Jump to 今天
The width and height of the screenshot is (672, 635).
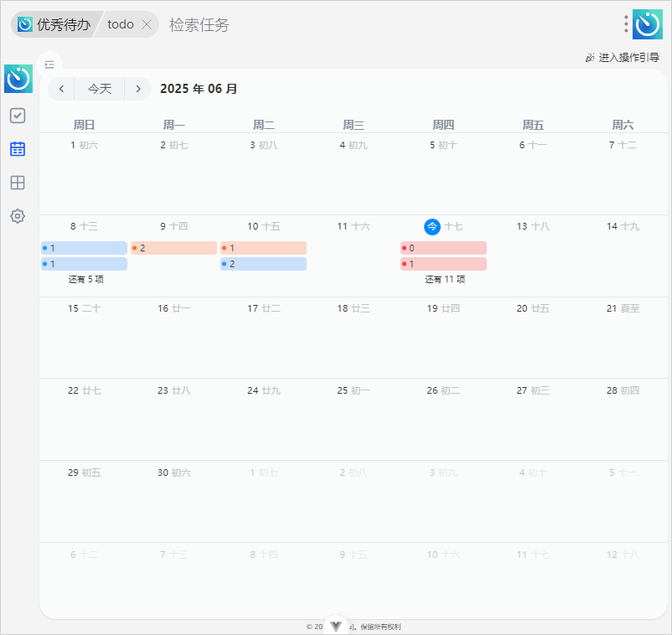coord(100,89)
